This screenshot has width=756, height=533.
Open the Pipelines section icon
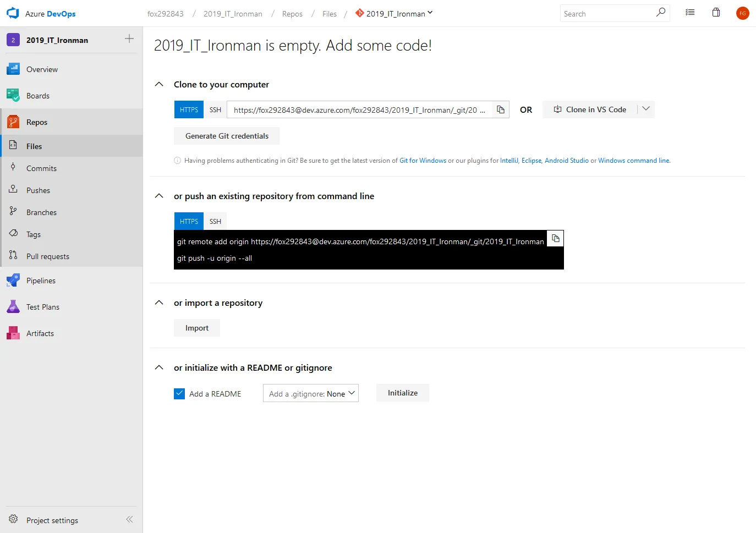coord(13,281)
